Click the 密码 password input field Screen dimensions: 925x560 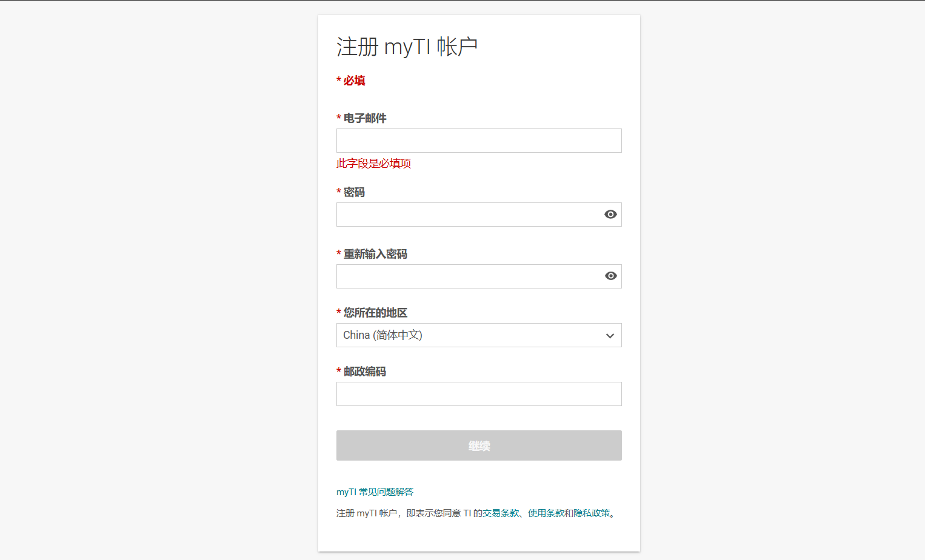pos(479,215)
